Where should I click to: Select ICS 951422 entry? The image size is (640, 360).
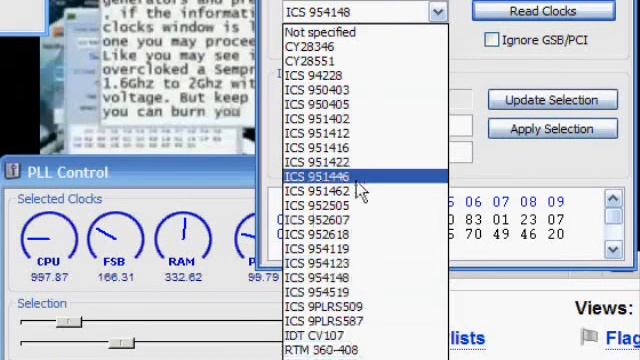365,162
